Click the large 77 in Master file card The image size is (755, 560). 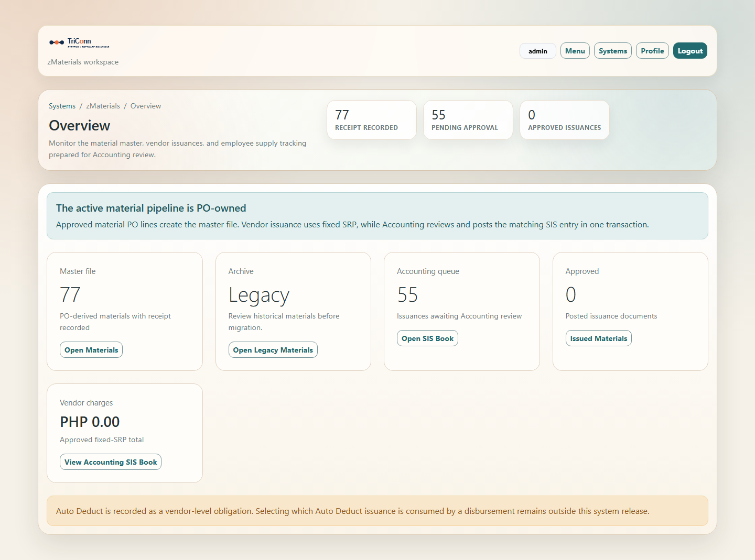click(70, 295)
